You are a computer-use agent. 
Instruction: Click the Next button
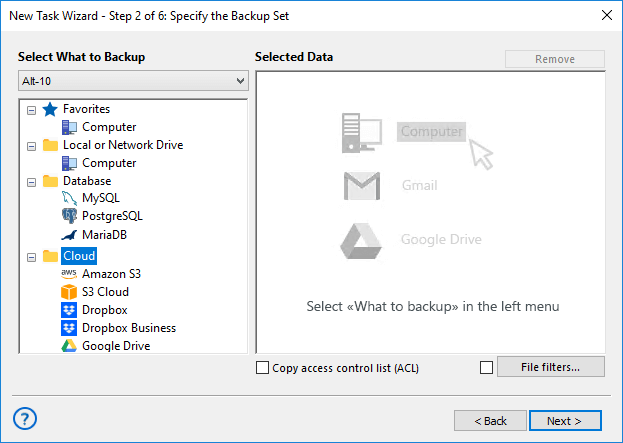[565, 421]
